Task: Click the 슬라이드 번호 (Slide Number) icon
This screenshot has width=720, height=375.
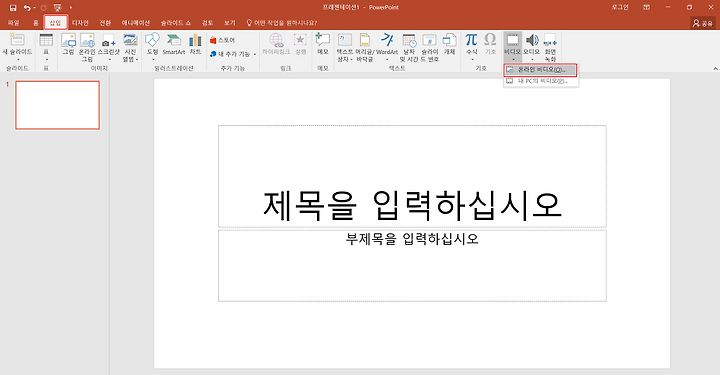Action: pos(429,47)
